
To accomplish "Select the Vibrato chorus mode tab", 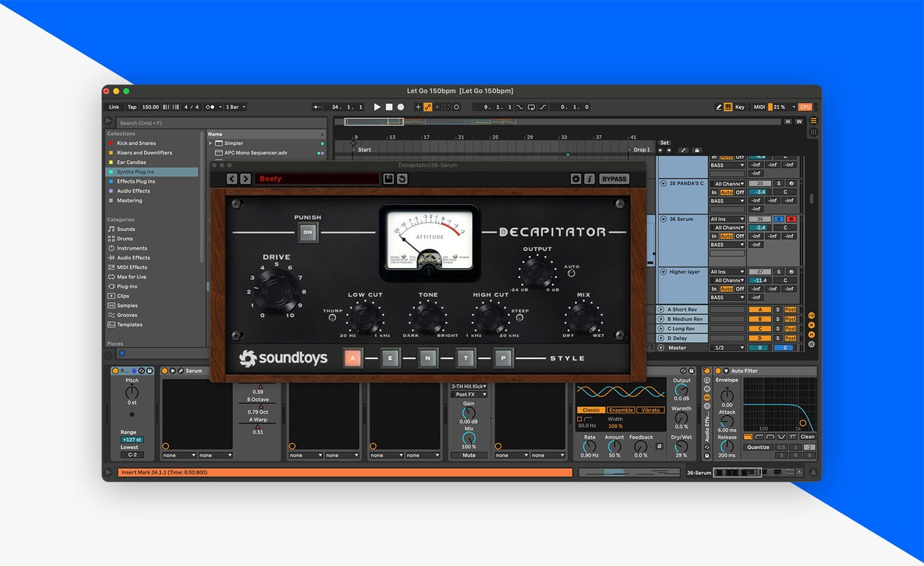I will (651, 410).
